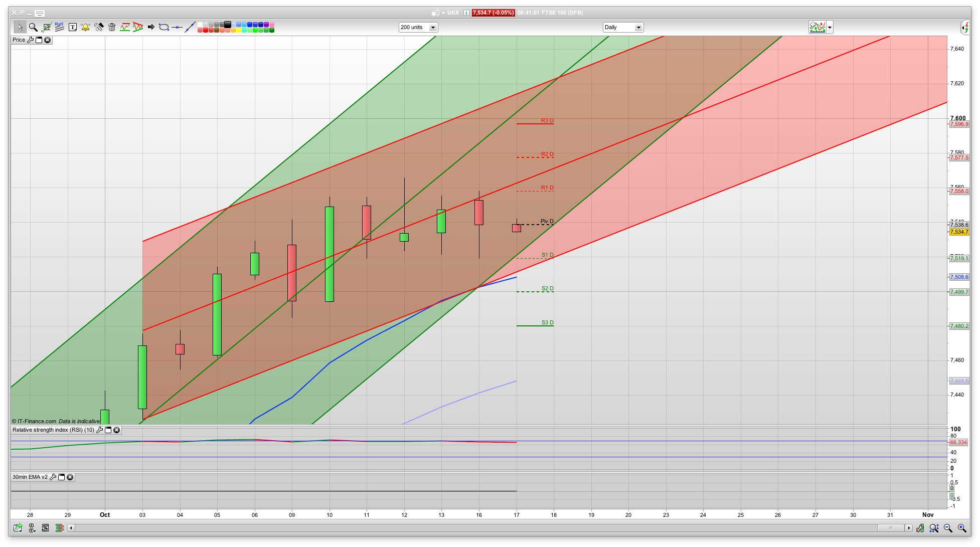The height and width of the screenshot is (547, 980).
Task: Open RSI indicator wrench settings
Action: tap(99, 430)
